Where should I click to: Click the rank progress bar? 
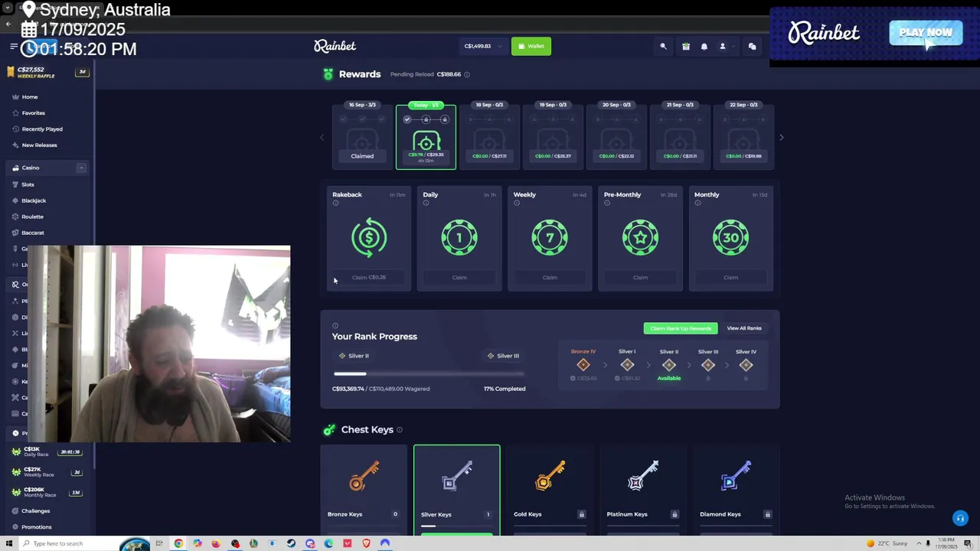429,373
